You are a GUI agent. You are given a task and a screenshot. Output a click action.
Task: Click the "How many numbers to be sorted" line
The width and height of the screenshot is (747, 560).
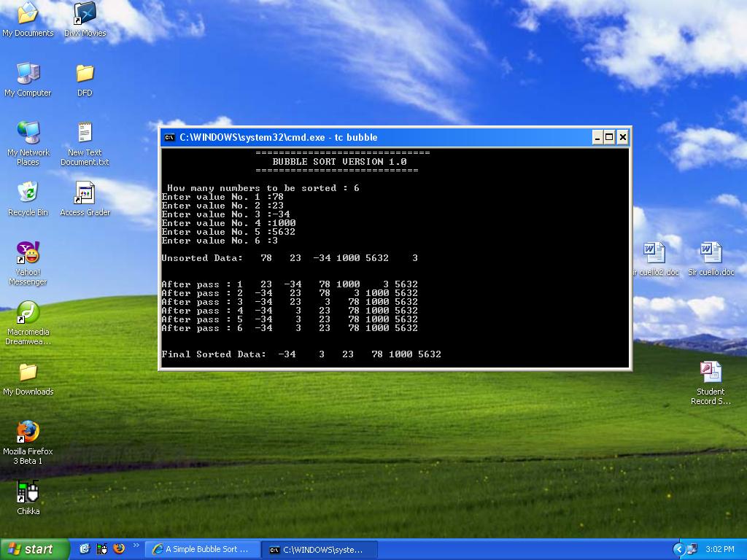[x=263, y=188]
